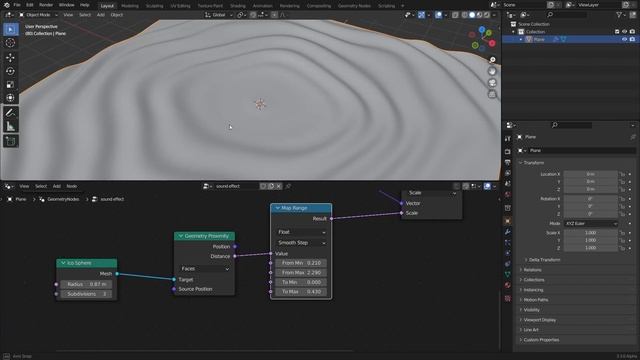Select the Measure tool in left toolbar
Viewport: 640px width, 360px height.
(11, 126)
